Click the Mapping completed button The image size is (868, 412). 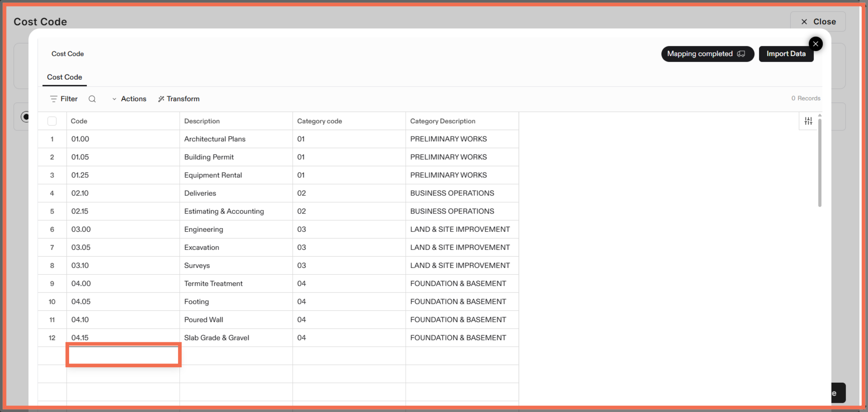pyautogui.click(x=707, y=54)
